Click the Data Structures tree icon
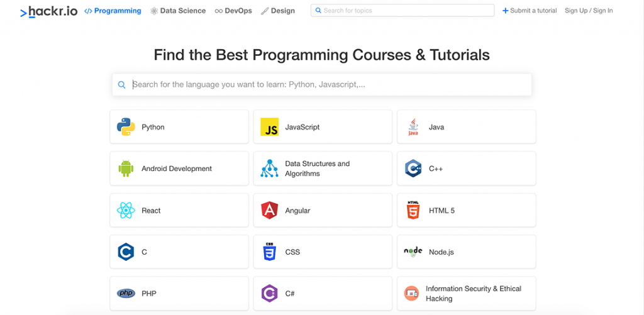The image size is (644, 315). pos(269,169)
